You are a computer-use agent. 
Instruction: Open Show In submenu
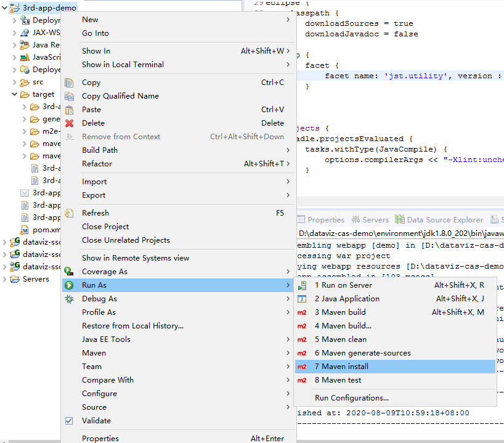pyautogui.click(x=179, y=51)
